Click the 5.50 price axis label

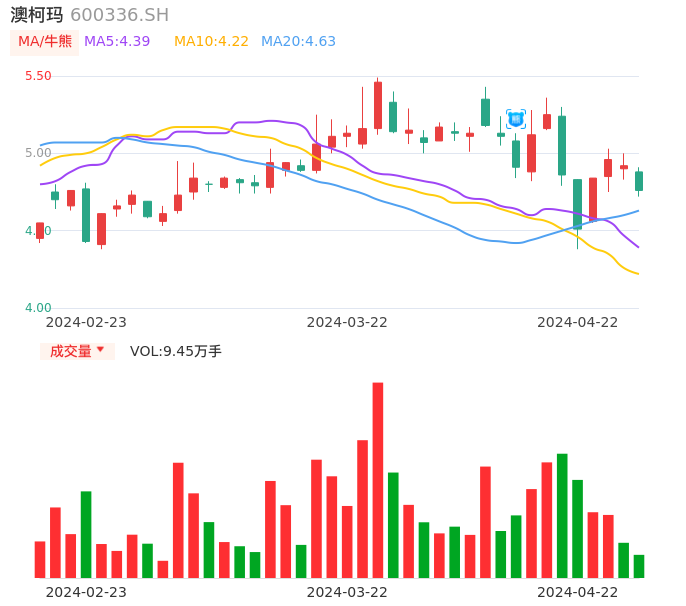tap(37, 76)
